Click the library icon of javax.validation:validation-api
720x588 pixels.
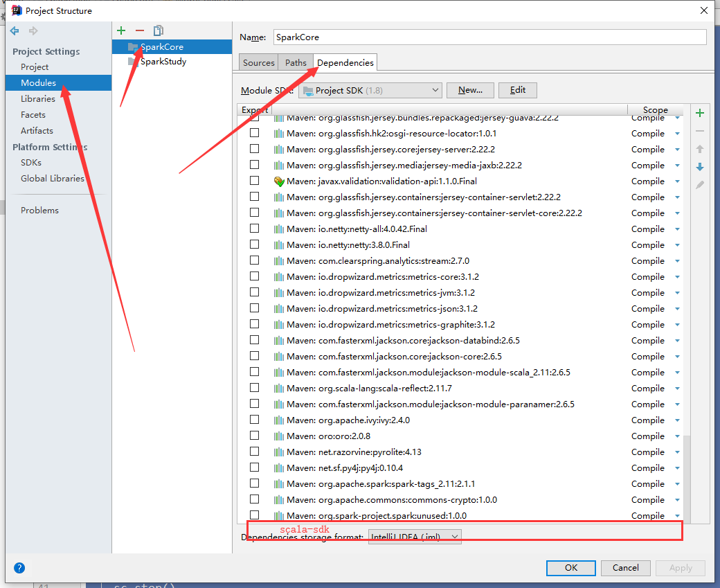pyautogui.click(x=279, y=181)
